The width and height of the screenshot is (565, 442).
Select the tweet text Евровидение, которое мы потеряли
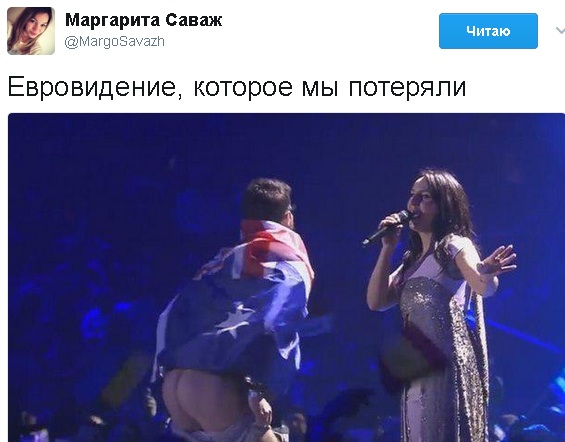(x=237, y=87)
